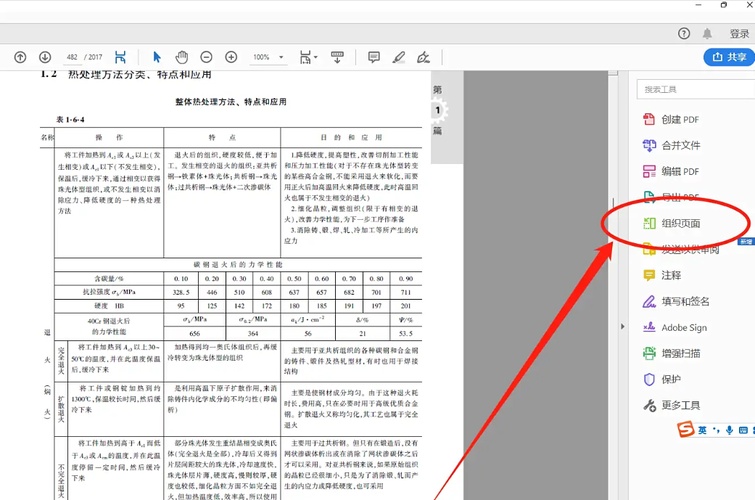This screenshot has height=500, width=755.
Task: Open notifications bell icon
Action: pos(707,33)
